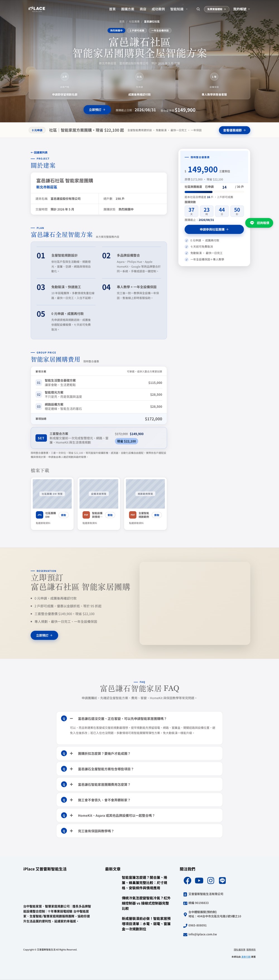Screen dimensions: 279x980
Task: Expand FAQ 完工後有保固與教學嗎？
Action: (x=139, y=831)
